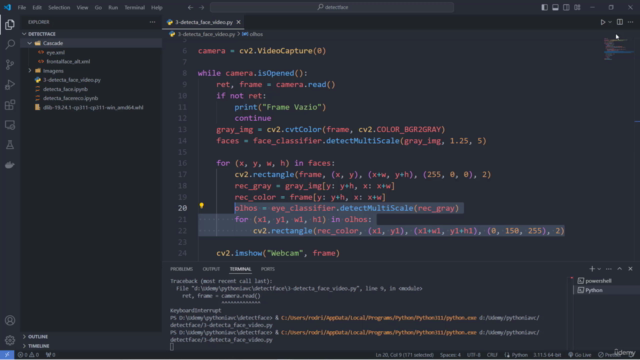Open terminal panel More Actions ellipsis
This screenshot has height=360, width=640.
(x=609, y=269)
